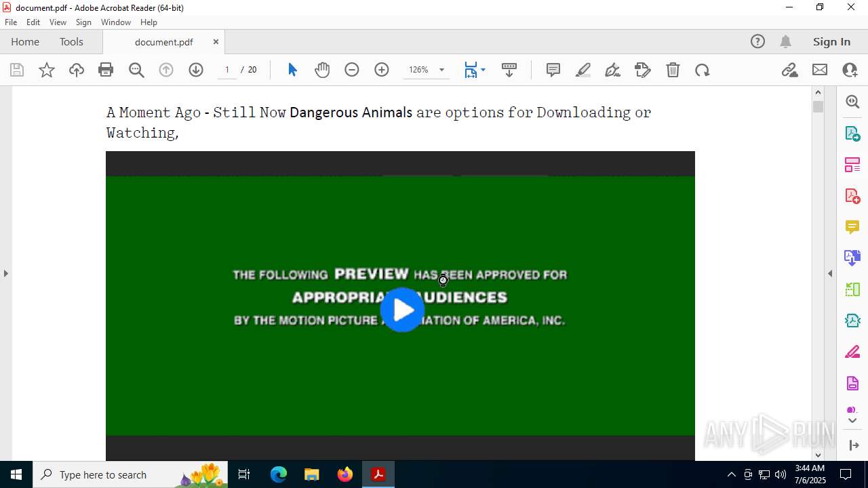Open Firefox from the taskbar

click(x=345, y=474)
